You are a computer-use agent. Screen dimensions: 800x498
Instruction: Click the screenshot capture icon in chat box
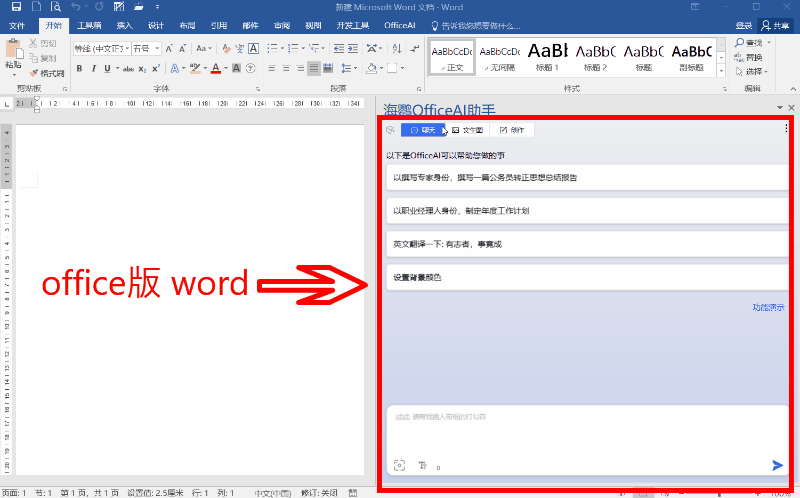tap(399, 465)
